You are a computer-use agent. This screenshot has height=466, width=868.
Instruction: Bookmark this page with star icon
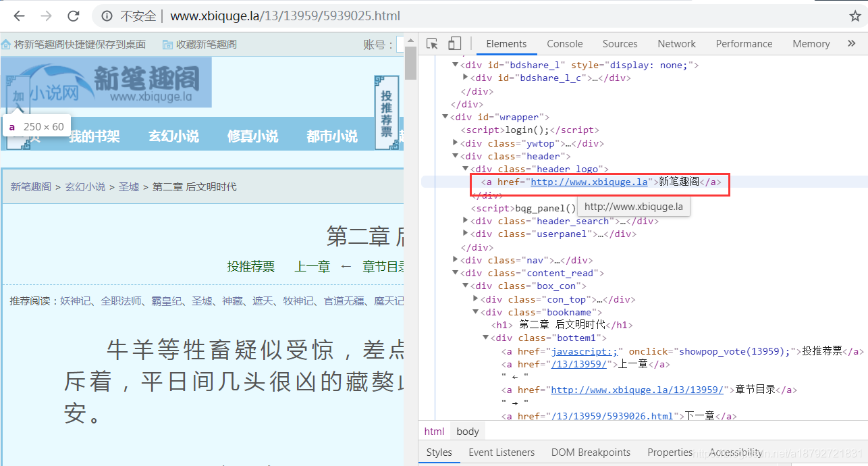pyautogui.click(x=855, y=16)
